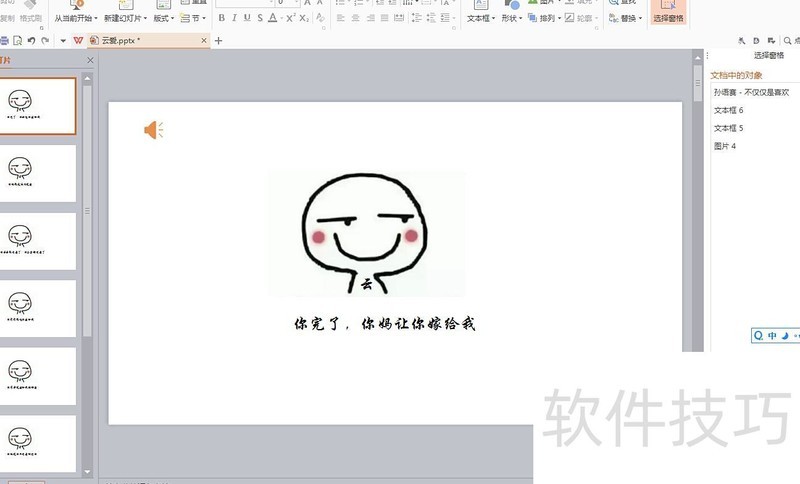The height and width of the screenshot is (484, 800).
Task: Toggle strikethrough text formatting
Action: 260,18
